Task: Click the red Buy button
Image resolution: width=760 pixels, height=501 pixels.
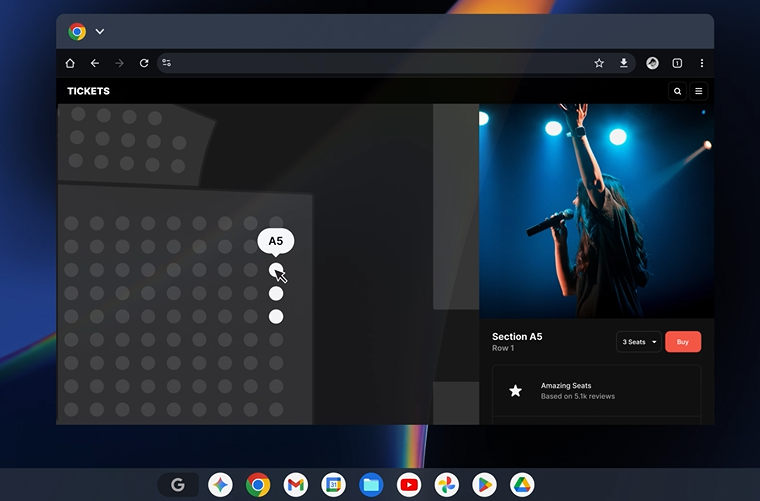Action: point(683,342)
